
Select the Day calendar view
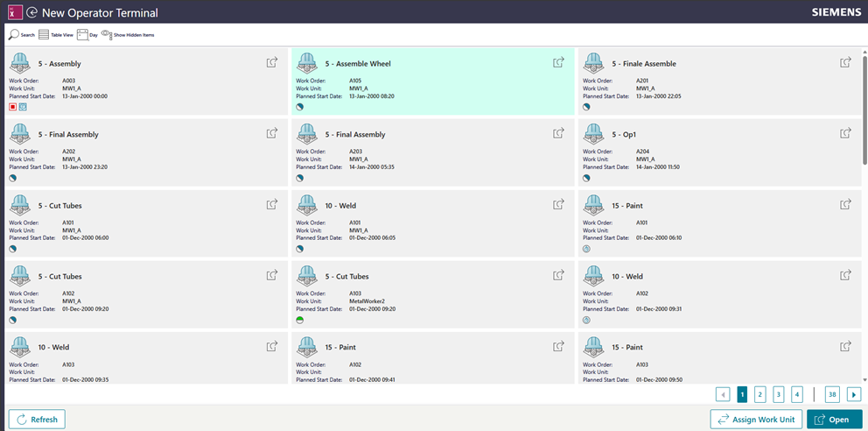pyautogui.click(x=82, y=35)
